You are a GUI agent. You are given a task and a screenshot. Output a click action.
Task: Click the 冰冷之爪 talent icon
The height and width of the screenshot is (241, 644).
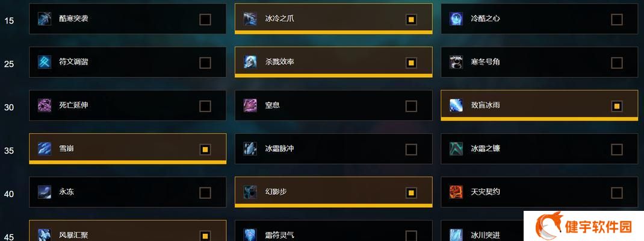(x=250, y=19)
